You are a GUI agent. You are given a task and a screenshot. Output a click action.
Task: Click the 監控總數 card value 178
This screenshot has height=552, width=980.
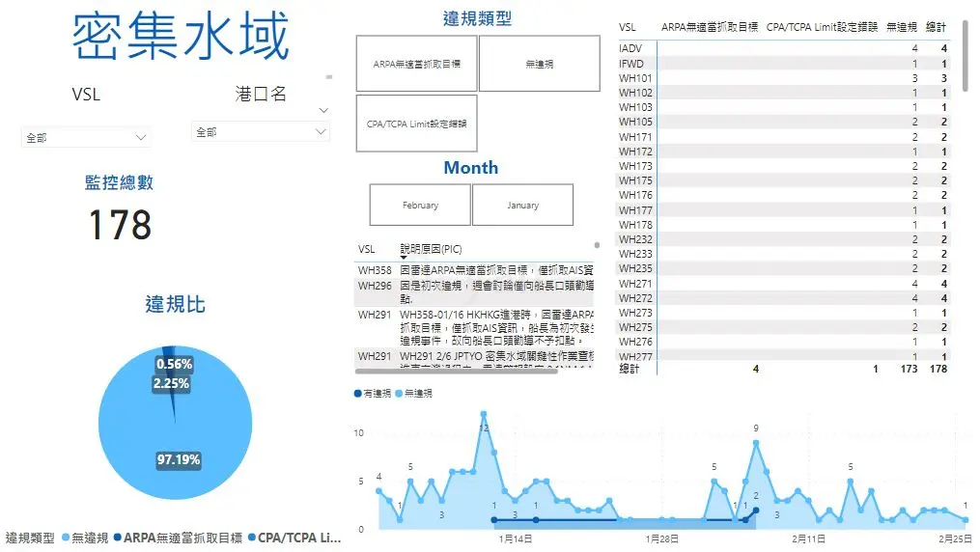tap(120, 225)
